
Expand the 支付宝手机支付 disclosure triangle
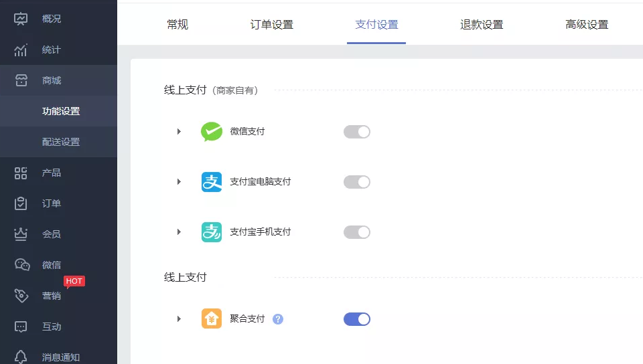tap(179, 232)
